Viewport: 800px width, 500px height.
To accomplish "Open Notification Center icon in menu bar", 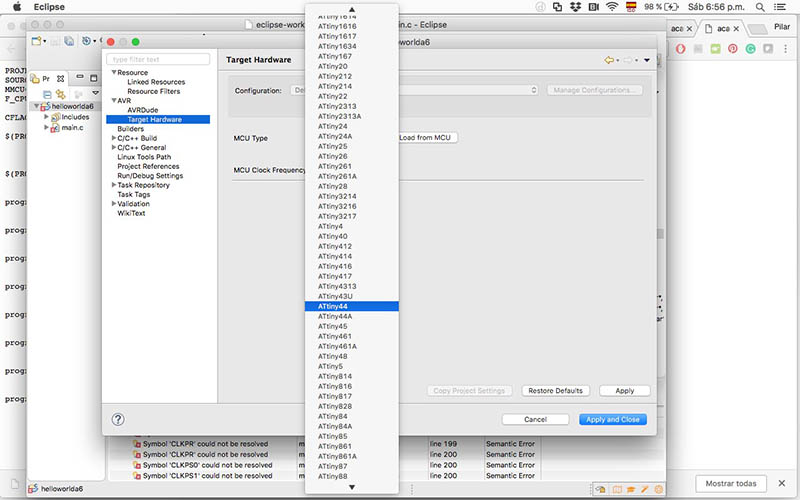I will tap(780, 7).
